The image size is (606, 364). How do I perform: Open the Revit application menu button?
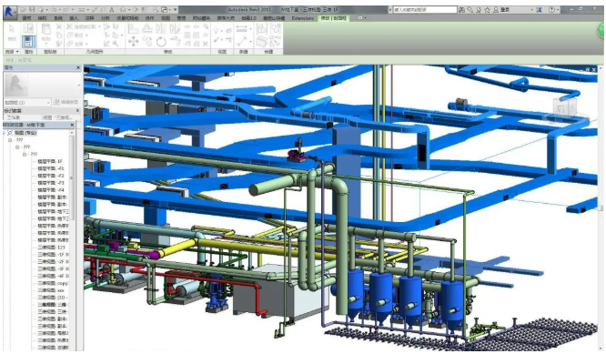point(10,8)
